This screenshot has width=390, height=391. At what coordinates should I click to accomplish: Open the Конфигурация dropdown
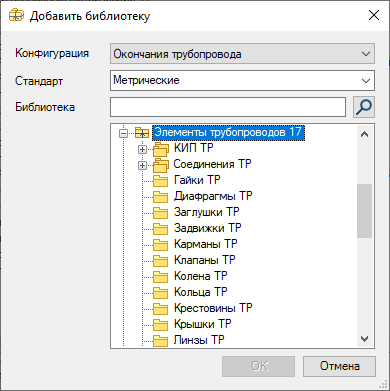pos(242,54)
